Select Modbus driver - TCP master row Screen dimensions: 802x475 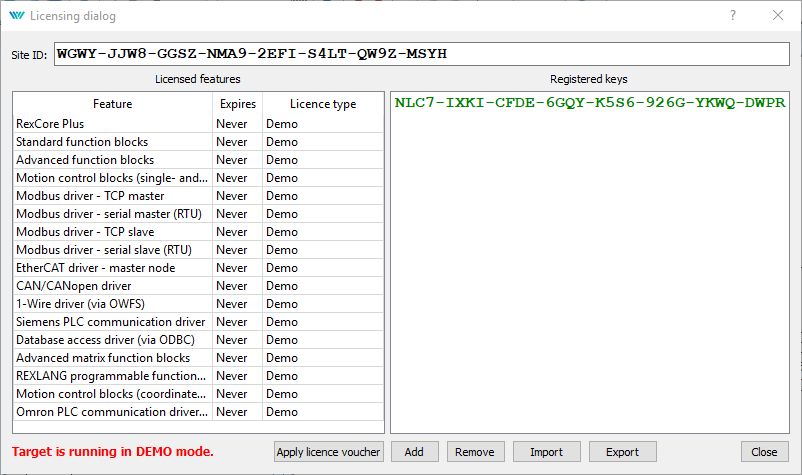pos(198,196)
